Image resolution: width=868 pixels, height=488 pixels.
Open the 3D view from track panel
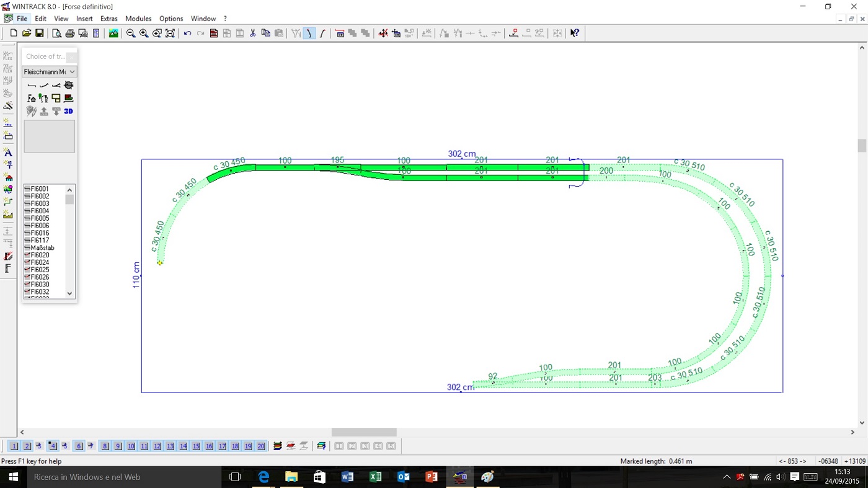[68, 112]
